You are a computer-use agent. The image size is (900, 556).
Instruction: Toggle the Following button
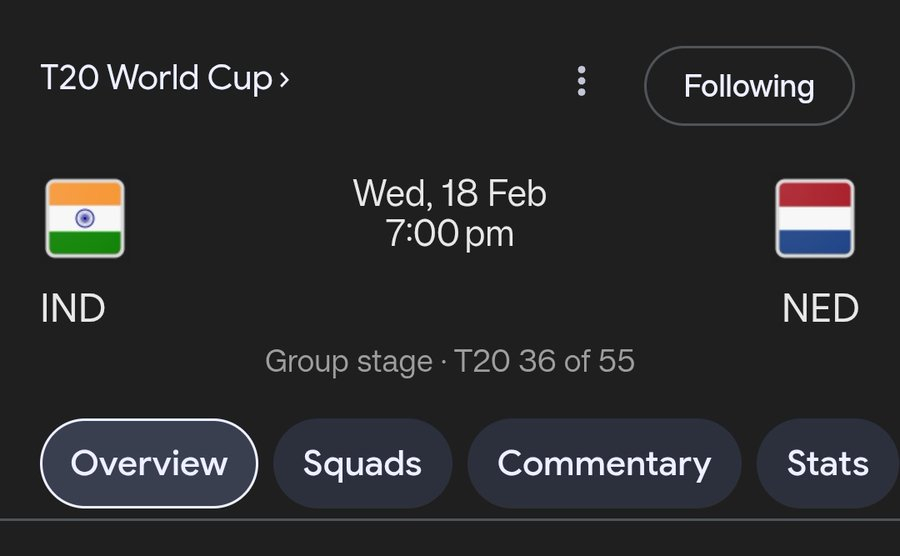pos(749,86)
